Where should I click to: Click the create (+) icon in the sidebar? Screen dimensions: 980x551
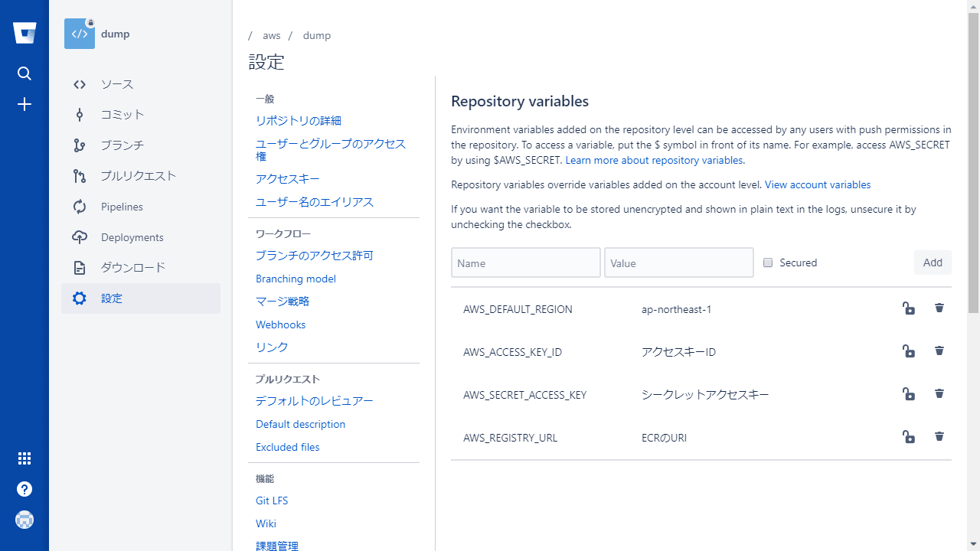24,104
